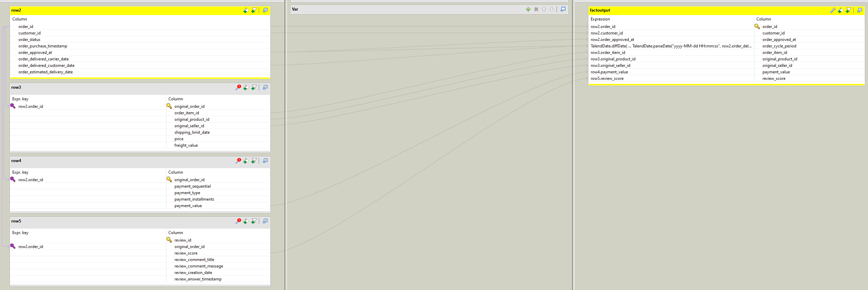The image size is (868, 290).
Task: Click the remove variable X icon in Var
Action: [x=536, y=9]
